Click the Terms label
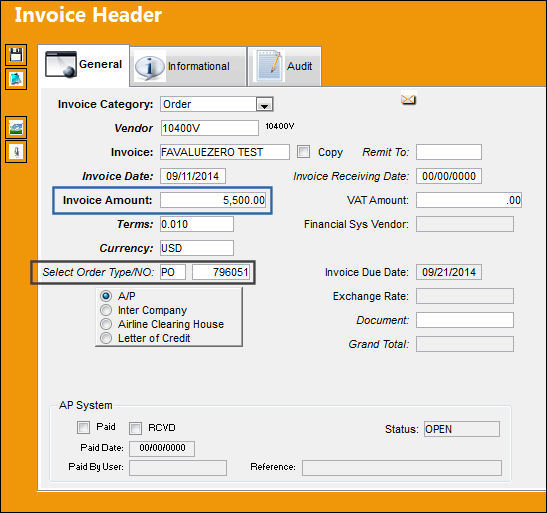Image resolution: width=547 pixels, height=513 pixels. click(x=135, y=224)
